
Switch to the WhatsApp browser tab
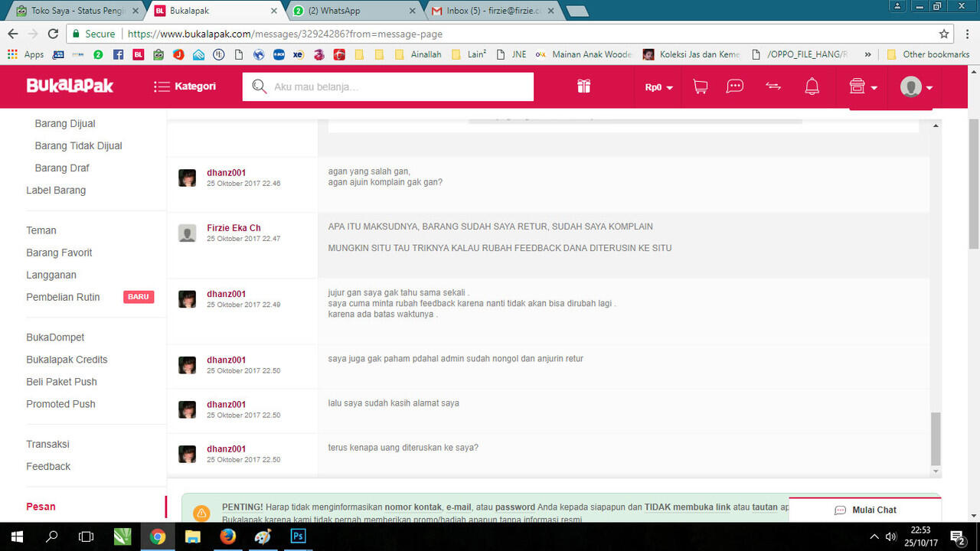352,11
